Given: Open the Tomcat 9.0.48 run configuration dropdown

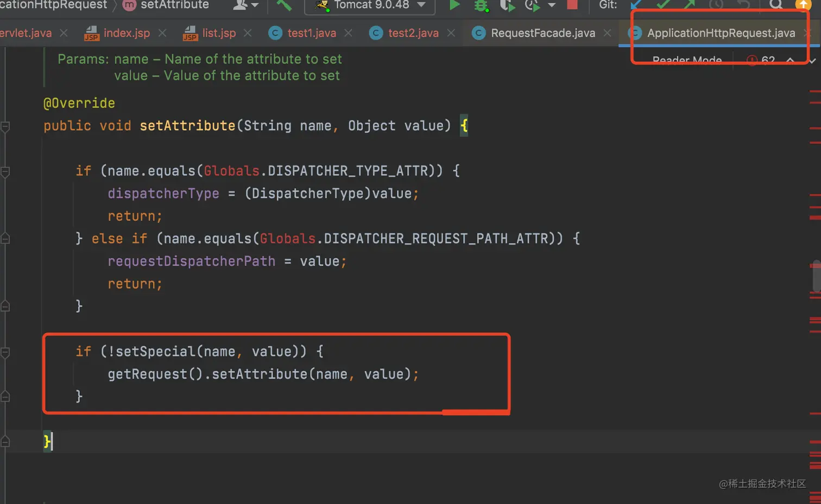Looking at the screenshot, I should (x=370, y=5).
